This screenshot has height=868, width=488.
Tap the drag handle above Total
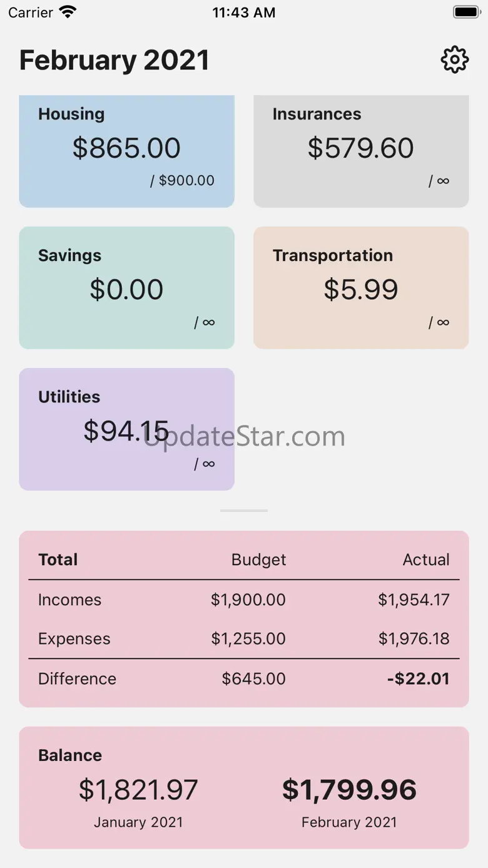(244, 511)
